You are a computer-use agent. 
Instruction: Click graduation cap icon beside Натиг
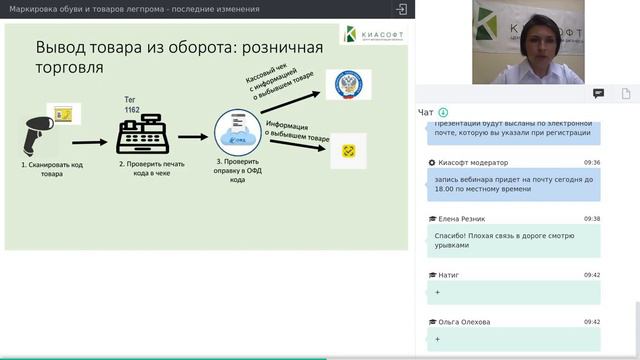point(432,275)
